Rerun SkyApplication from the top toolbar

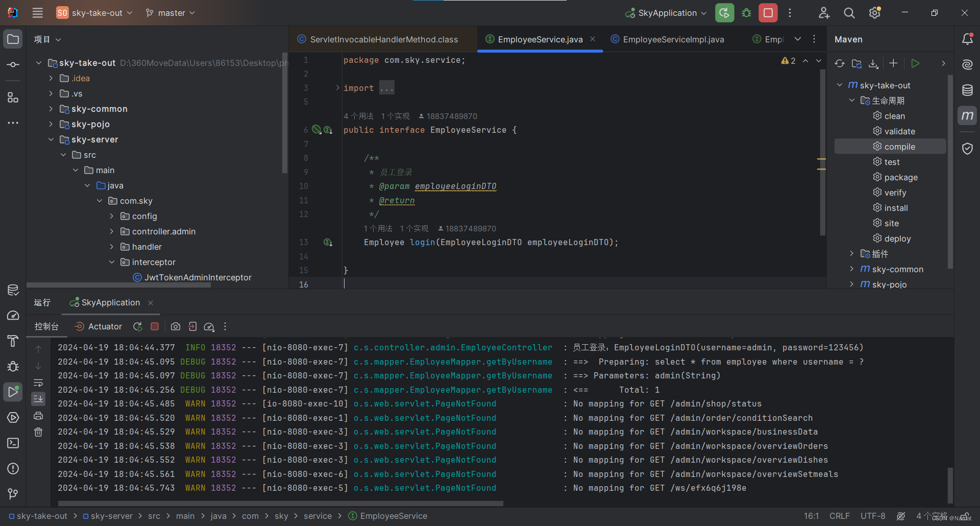click(x=724, y=13)
